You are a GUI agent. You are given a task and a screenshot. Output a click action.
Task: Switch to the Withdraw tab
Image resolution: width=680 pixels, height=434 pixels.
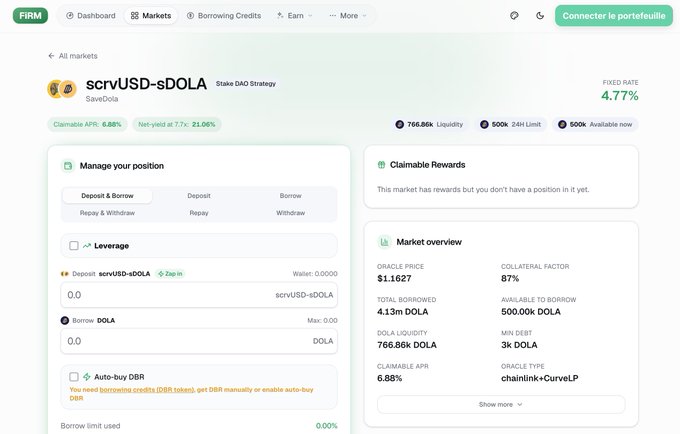(290, 213)
